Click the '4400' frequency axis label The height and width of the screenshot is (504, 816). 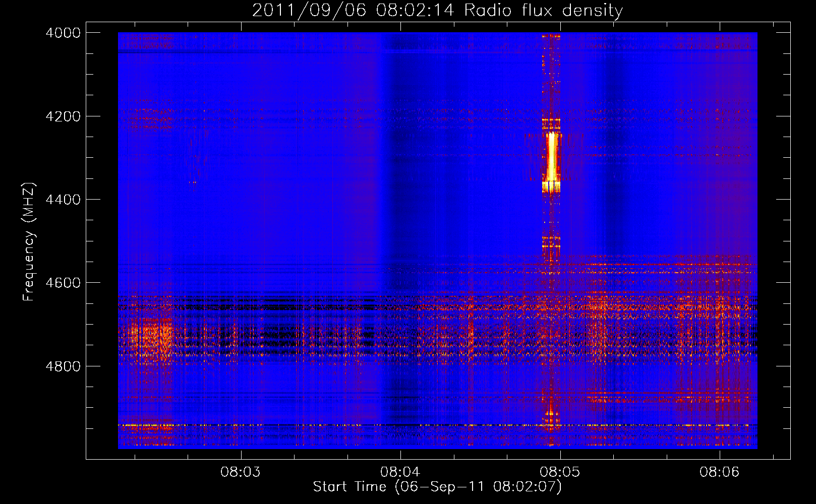tap(63, 200)
